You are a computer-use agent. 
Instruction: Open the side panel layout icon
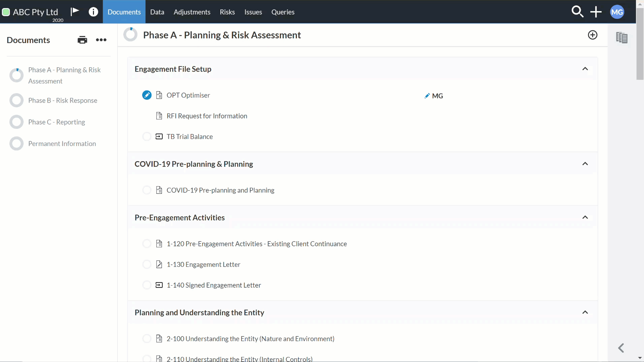tap(622, 38)
